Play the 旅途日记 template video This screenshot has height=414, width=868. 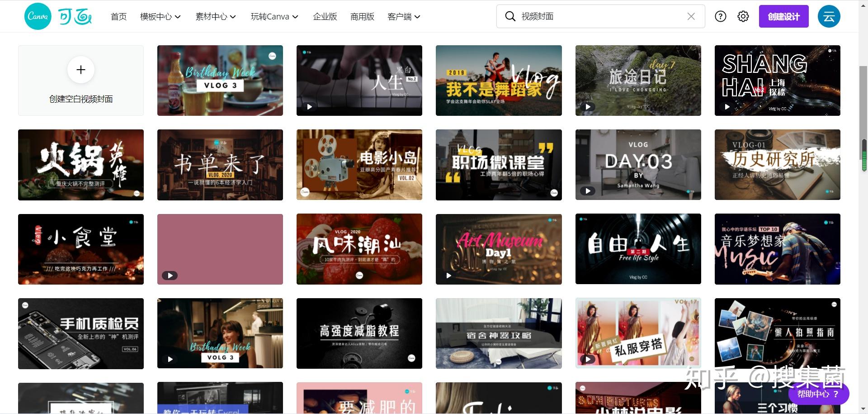[x=588, y=107]
